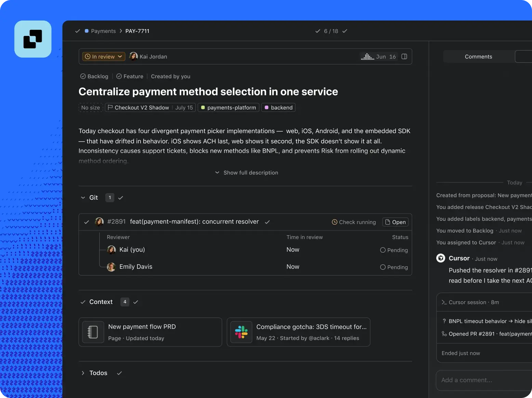The width and height of the screenshot is (532, 398).
Task: Click the No size chip
Action: click(x=91, y=108)
